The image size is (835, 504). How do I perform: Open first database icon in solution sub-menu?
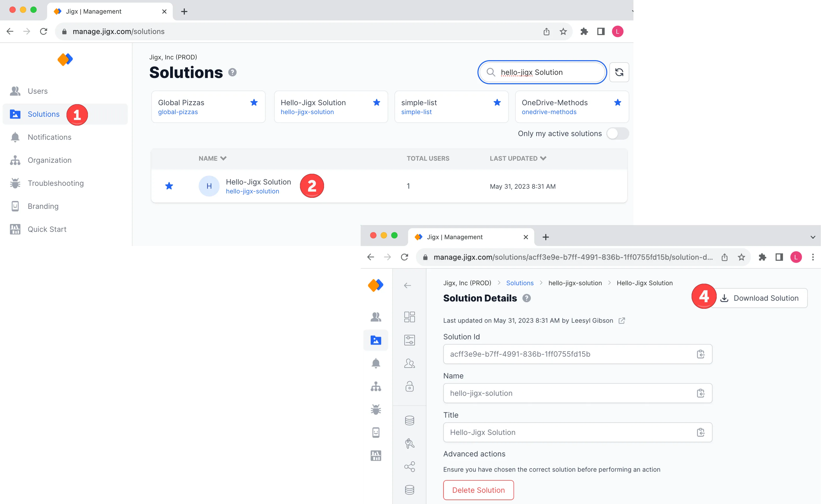pos(410,420)
